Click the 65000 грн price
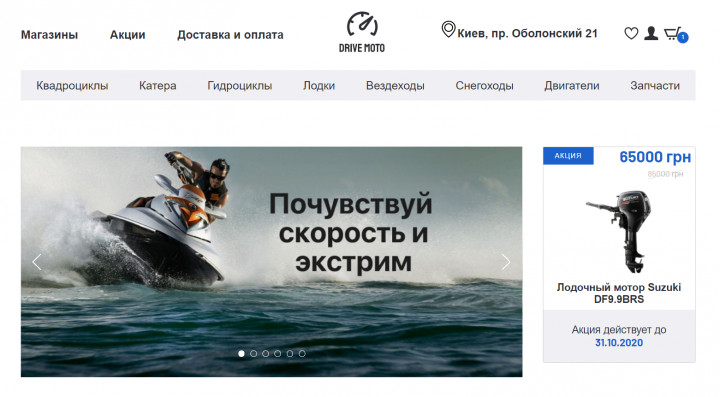 point(655,157)
